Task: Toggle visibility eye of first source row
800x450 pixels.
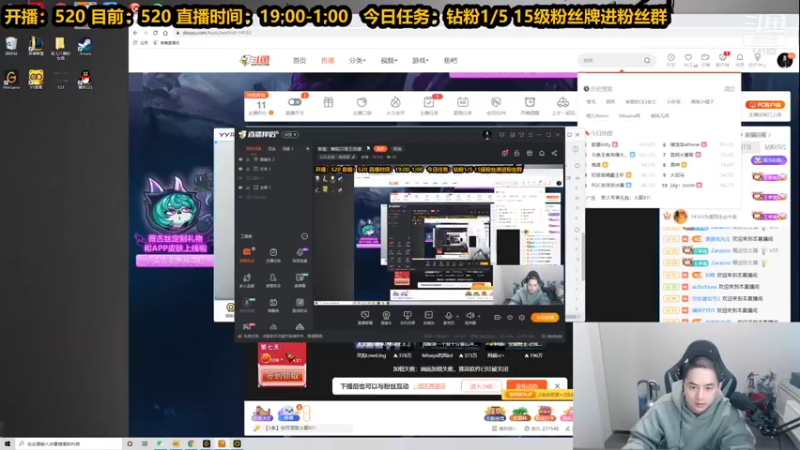Action: pos(240,159)
